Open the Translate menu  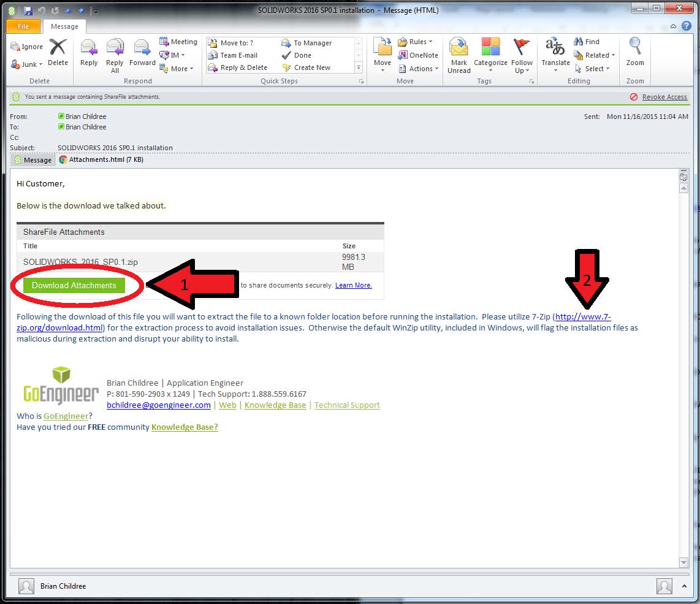pyautogui.click(x=555, y=55)
